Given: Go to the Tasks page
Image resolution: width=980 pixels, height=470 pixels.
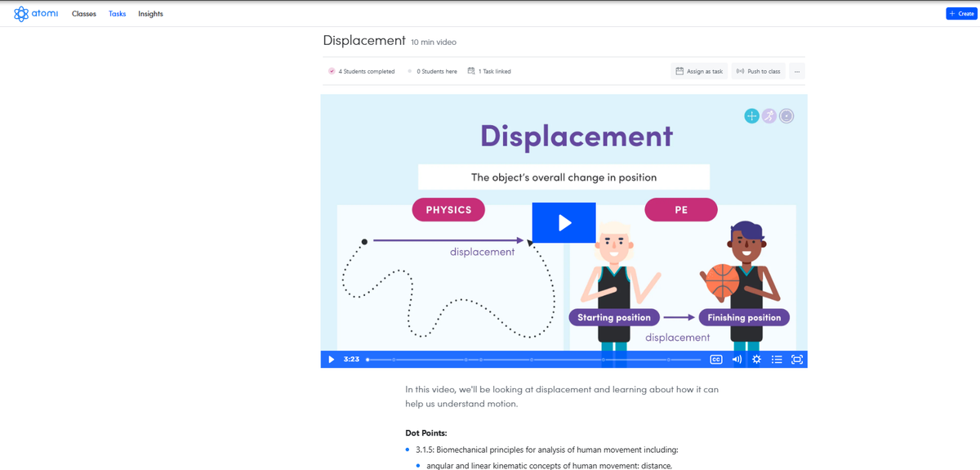Looking at the screenshot, I should pos(118,14).
